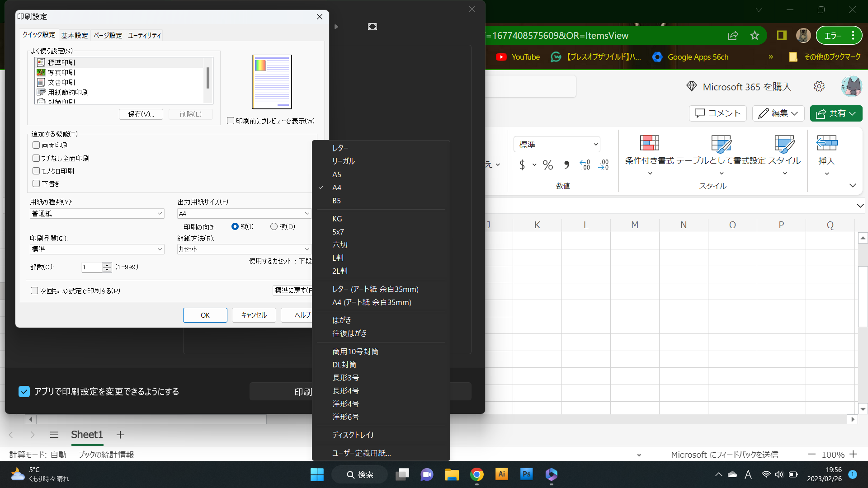Open the 印刷品質 dropdown
Screen dimensions: 868x488
97,249
